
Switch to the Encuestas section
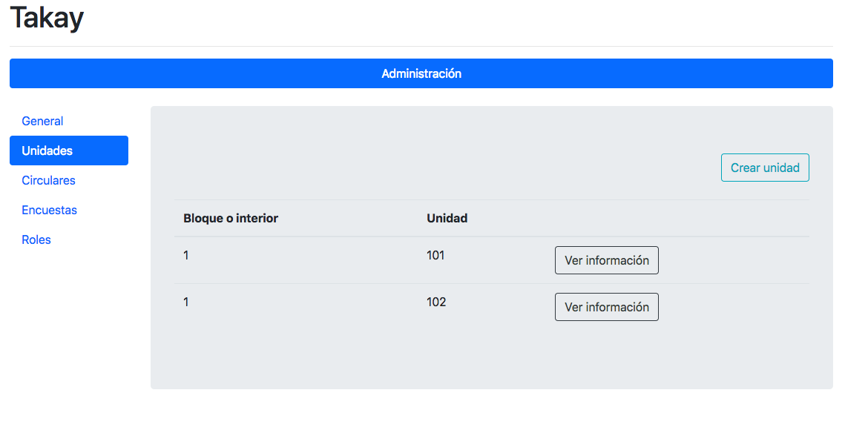pos(49,211)
